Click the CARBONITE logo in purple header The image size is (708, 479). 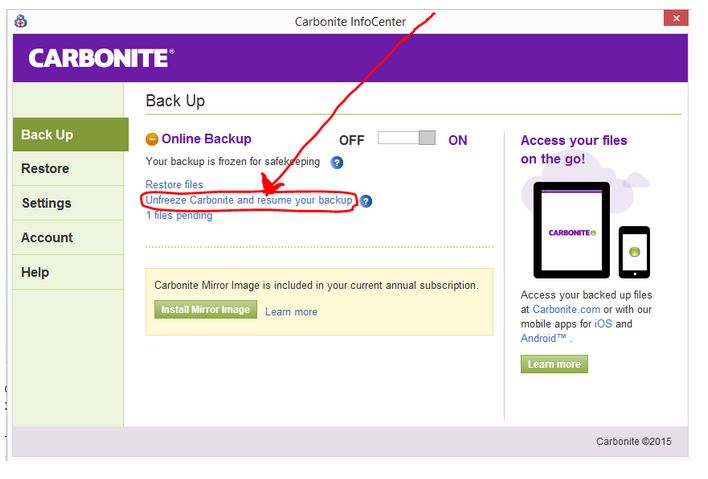100,58
